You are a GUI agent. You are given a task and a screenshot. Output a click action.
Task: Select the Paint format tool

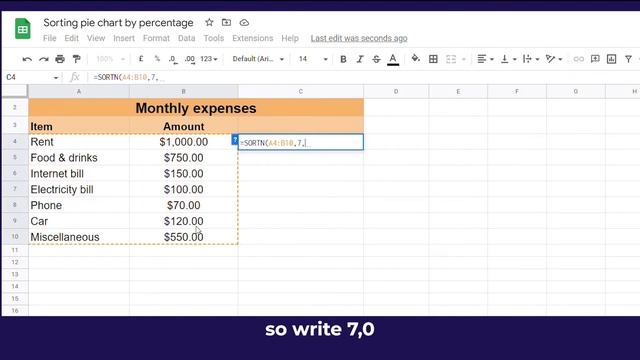coord(76,59)
